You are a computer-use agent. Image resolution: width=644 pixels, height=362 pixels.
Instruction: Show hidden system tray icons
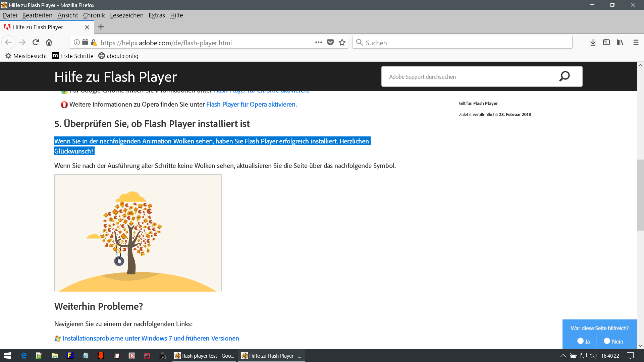[563, 356]
